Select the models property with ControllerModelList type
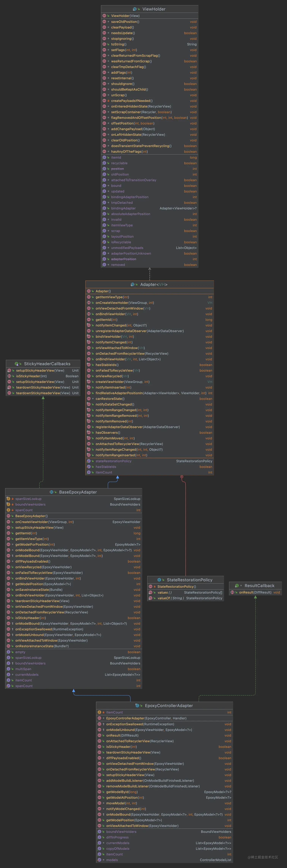287x868 pixels. pyautogui.click(x=164, y=860)
